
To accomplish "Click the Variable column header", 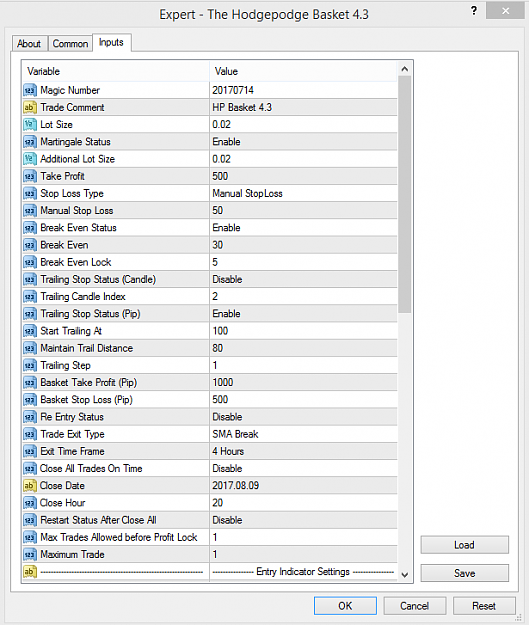I will click(x=116, y=71).
